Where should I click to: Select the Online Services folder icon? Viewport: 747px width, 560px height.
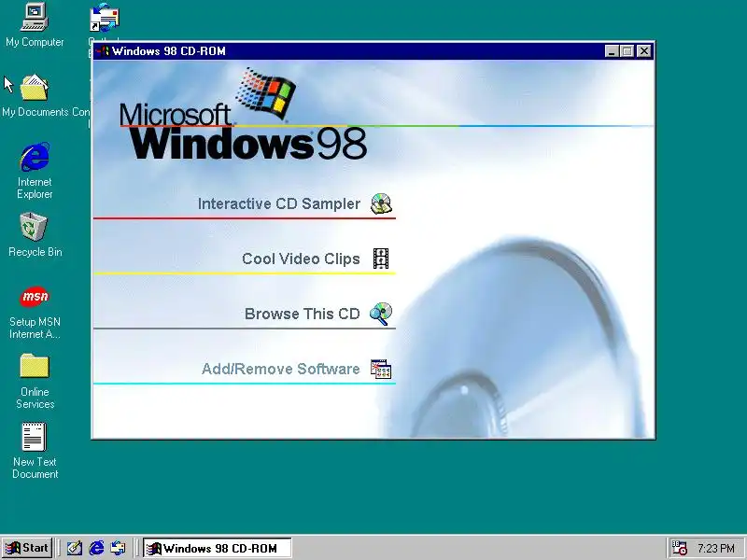(x=35, y=366)
